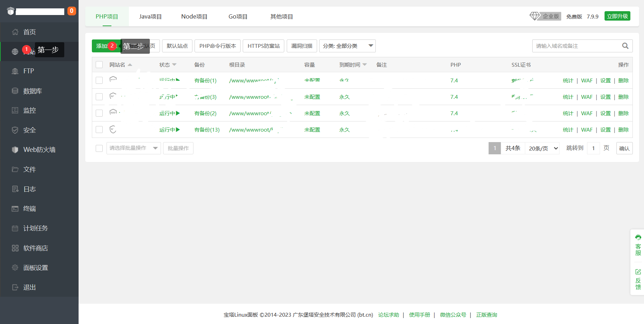The height and width of the screenshot is (324, 644).
Task: Sort by 到期时间 column arrow
Action: [365, 65]
